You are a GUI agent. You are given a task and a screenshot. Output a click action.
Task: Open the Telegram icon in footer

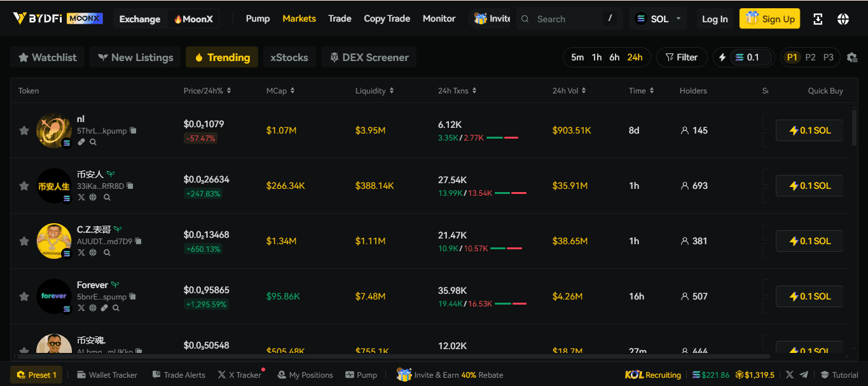[804, 375]
